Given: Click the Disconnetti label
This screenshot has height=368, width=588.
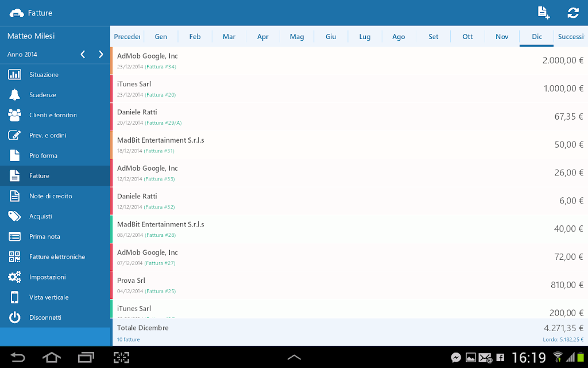Looking at the screenshot, I should 45,317.
